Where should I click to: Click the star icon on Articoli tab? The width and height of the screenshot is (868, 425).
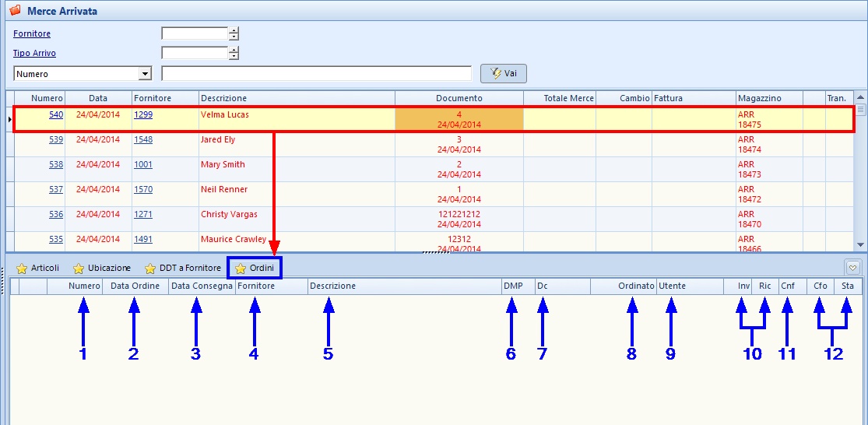point(22,269)
